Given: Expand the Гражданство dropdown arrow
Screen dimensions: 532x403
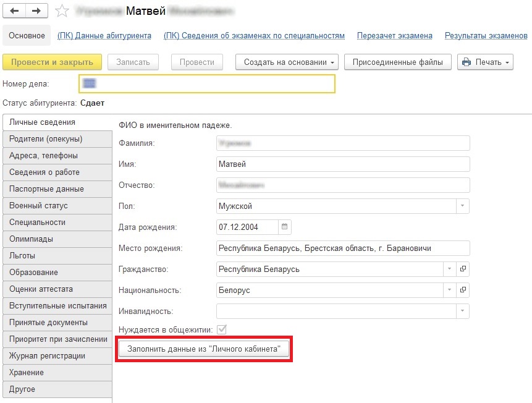Looking at the screenshot, I should [x=449, y=269].
